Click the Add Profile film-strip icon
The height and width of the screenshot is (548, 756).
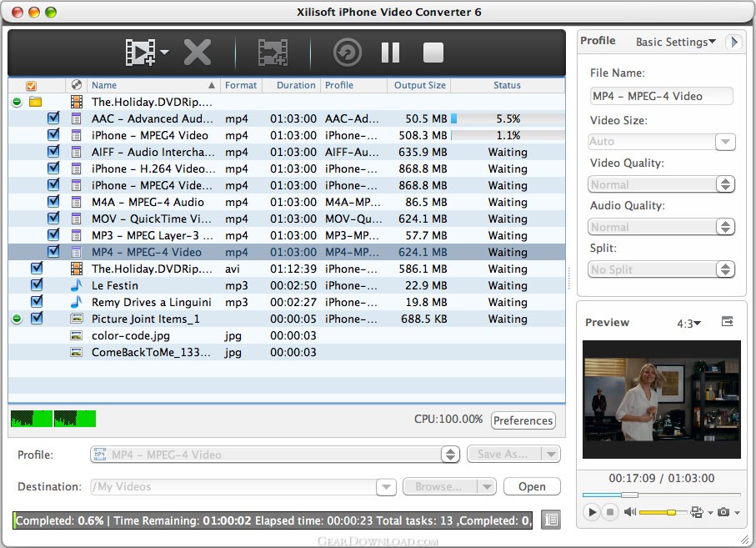coord(273,52)
